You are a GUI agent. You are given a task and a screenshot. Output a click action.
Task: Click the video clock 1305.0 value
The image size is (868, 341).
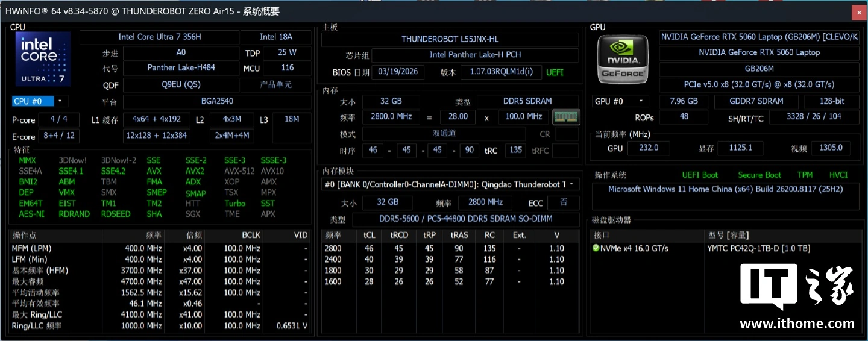(x=831, y=148)
